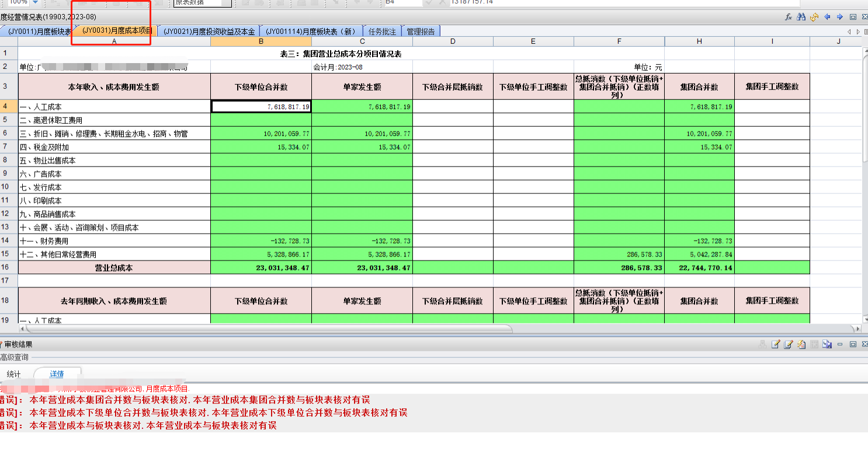Click 单家发生额 value 10,201,059.77 in row 6
The width and height of the screenshot is (868, 451).
pyautogui.click(x=362, y=134)
